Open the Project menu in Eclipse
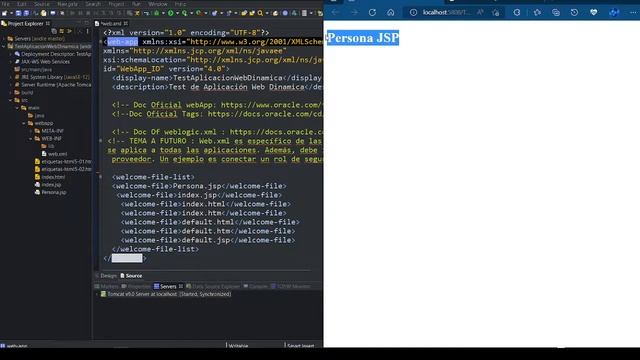Screen dimensions: 640x360 pyautogui.click(x=116, y=4)
